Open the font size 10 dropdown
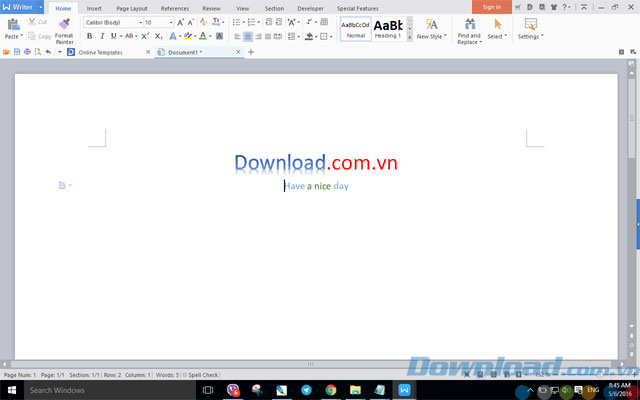This screenshot has width=640, height=400. [x=171, y=22]
